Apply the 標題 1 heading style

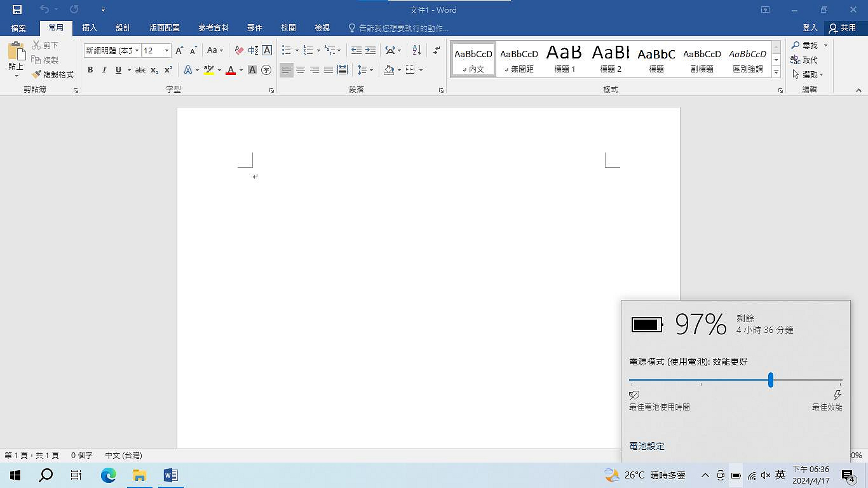[x=565, y=59]
